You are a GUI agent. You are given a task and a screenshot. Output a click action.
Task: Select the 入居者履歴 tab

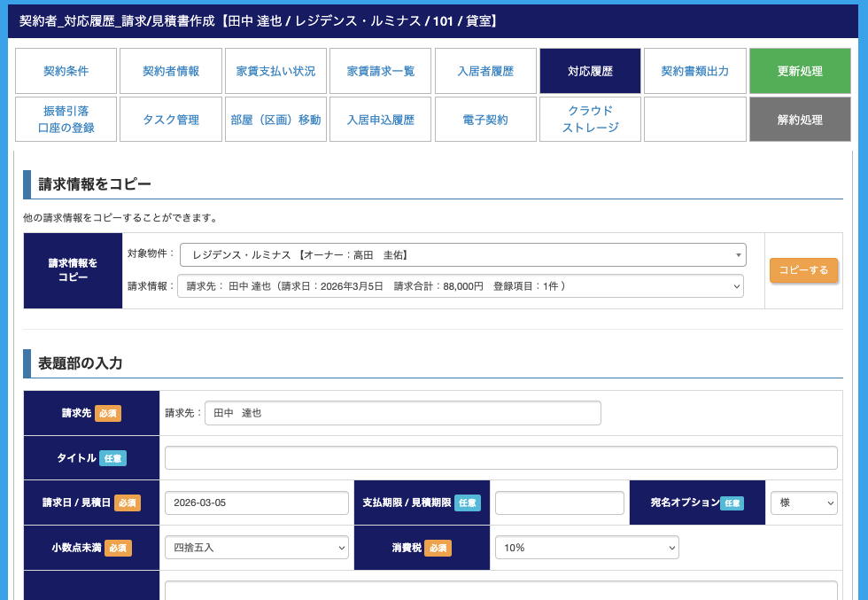tap(485, 71)
